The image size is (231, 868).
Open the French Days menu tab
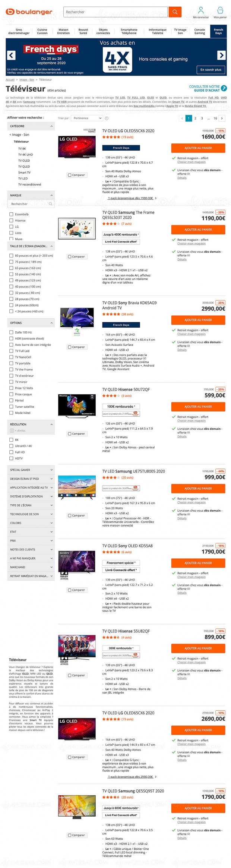tap(218, 31)
